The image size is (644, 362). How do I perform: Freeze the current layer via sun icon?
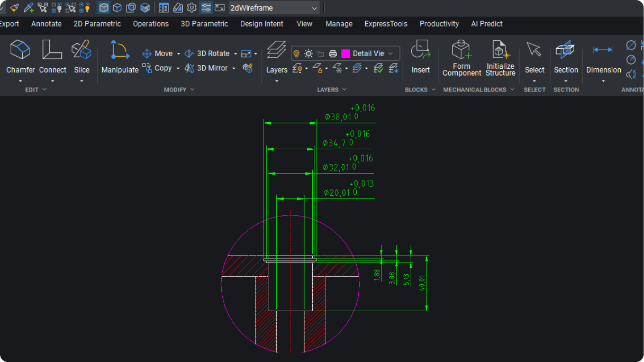point(309,53)
